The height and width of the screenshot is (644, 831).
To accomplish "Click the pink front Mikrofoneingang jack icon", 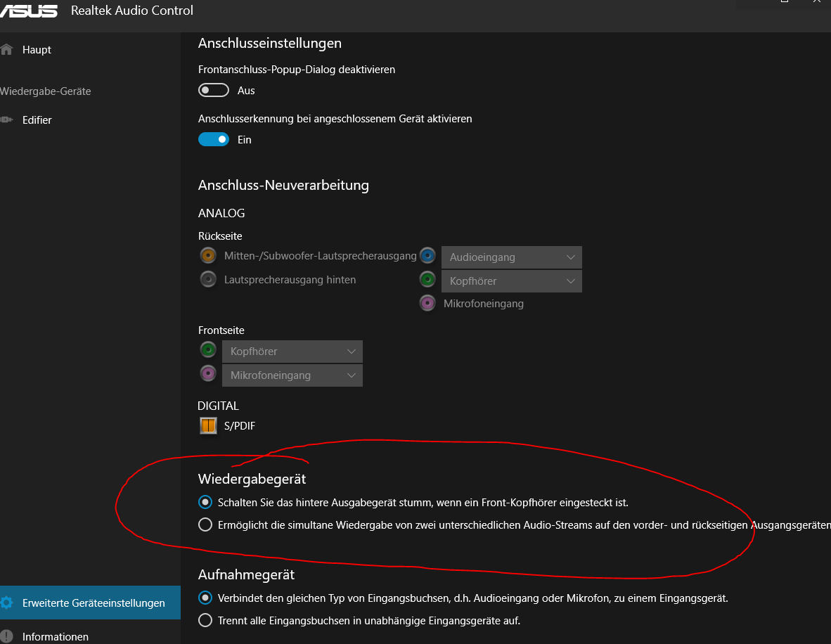I will [208, 374].
